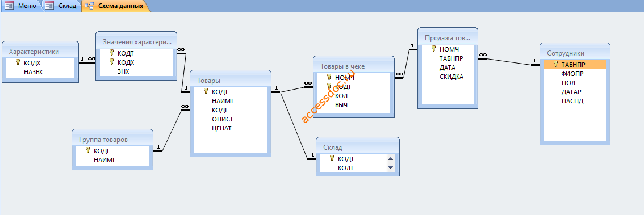644x215 pixels.
Task: Select the КОДГ field in Товары table
Action: [220, 110]
